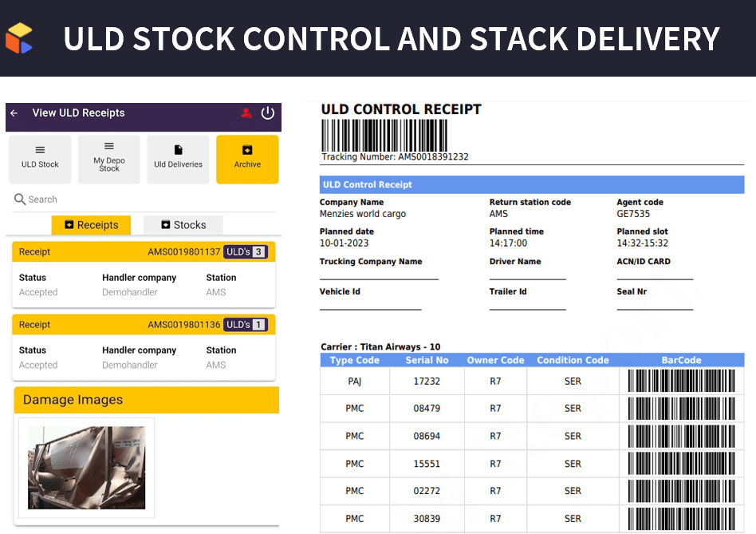The image size is (756, 534).
Task: Click the Vehicle Id blank line
Action: [x=370, y=309]
